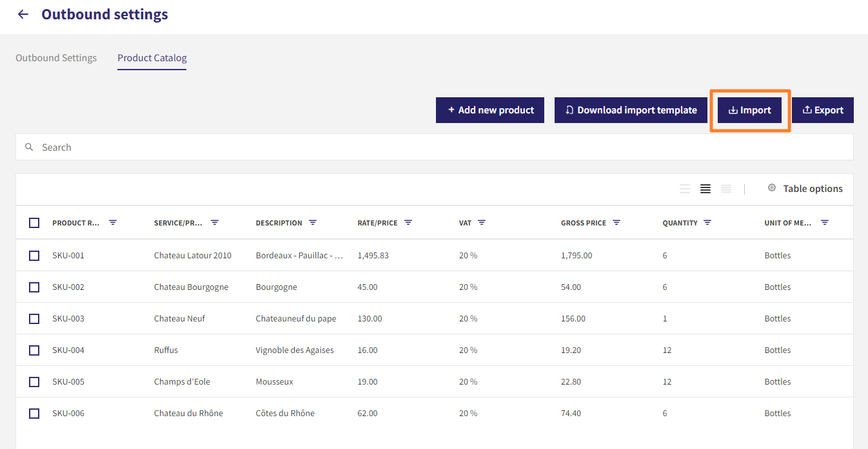Open Table options gear
Image resolution: width=868 pixels, height=449 pixels.
pyautogui.click(x=772, y=188)
